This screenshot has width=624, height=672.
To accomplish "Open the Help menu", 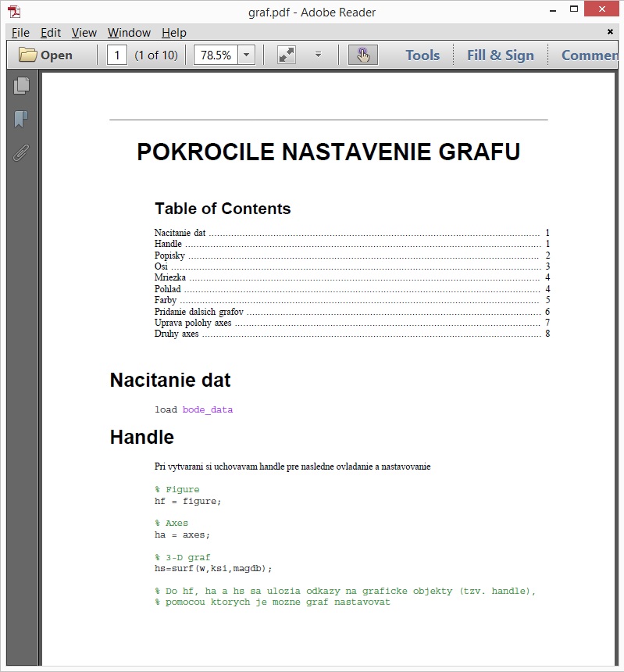I will coord(174,33).
